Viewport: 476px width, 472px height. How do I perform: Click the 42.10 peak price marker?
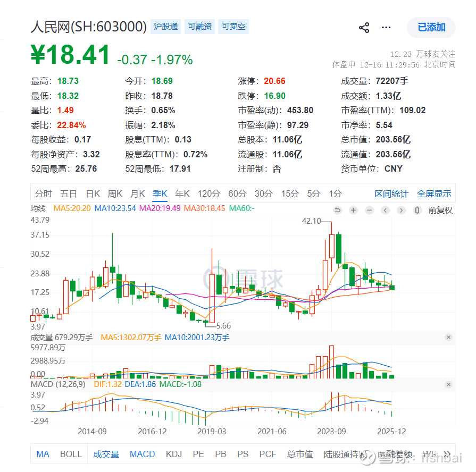click(x=311, y=221)
